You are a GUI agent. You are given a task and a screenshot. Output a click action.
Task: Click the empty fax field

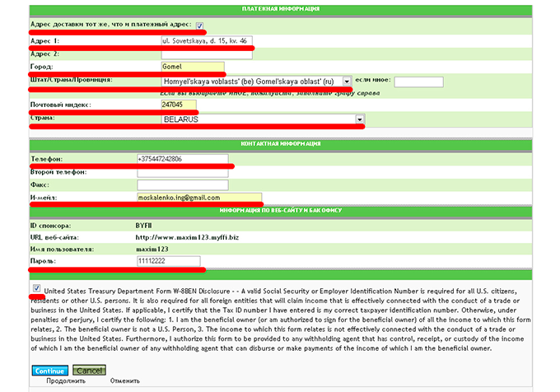point(183,185)
